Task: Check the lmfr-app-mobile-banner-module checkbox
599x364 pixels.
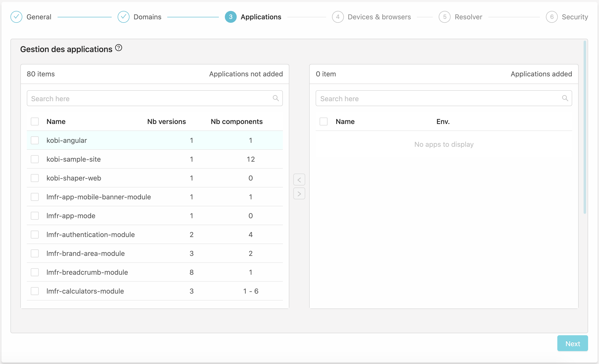Action: tap(35, 197)
